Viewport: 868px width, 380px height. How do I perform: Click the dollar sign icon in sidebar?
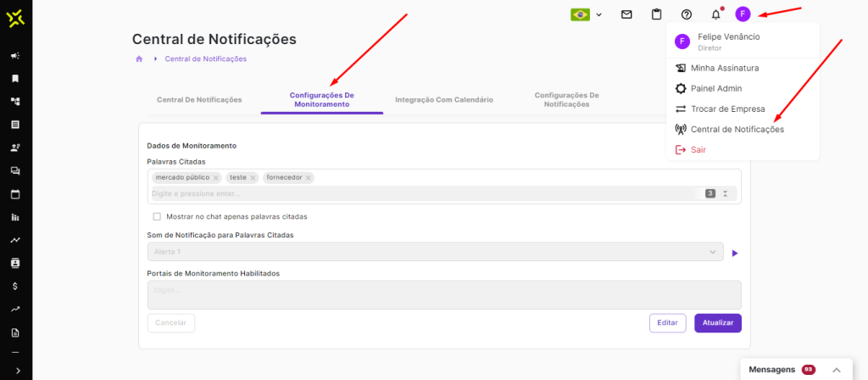click(15, 286)
